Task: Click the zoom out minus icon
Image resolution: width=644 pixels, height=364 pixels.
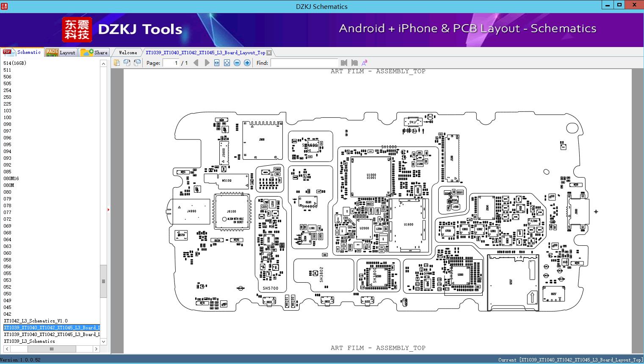Action: click(237, 63)
